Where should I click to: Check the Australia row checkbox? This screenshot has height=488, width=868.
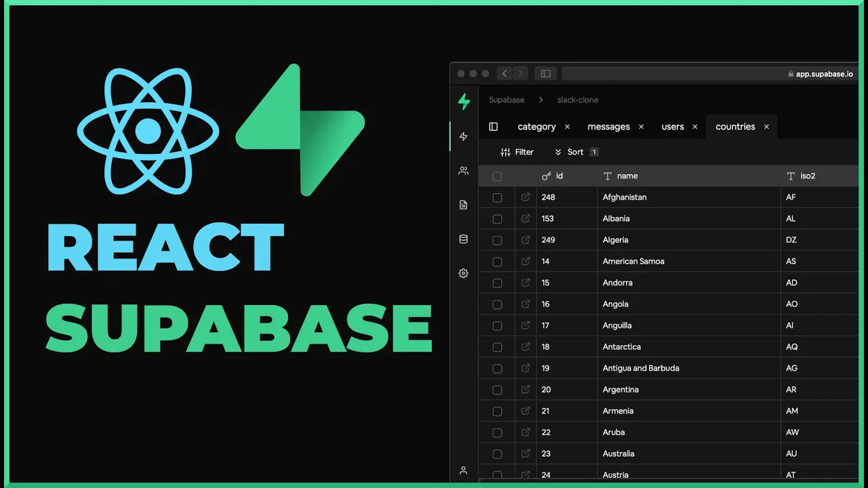tap(497, 454)
